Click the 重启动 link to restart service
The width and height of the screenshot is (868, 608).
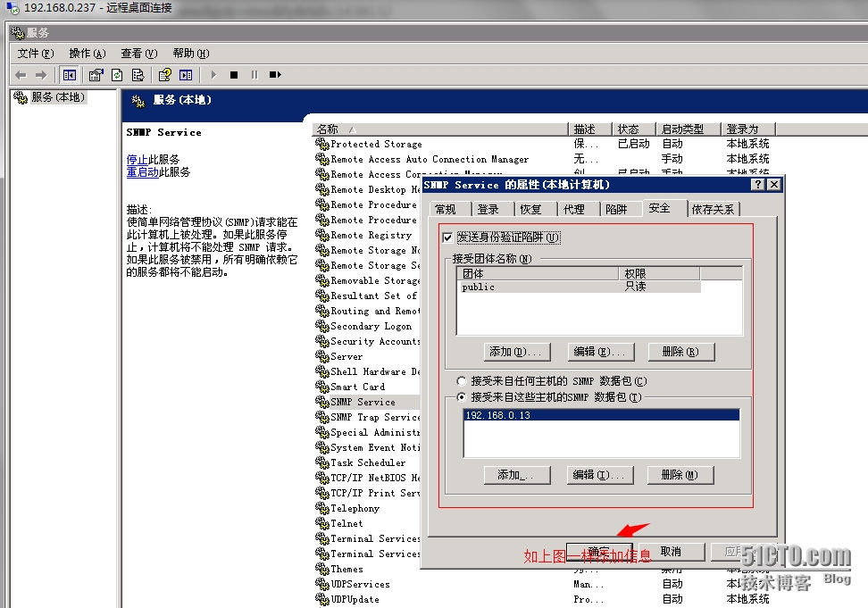(142, 172)
